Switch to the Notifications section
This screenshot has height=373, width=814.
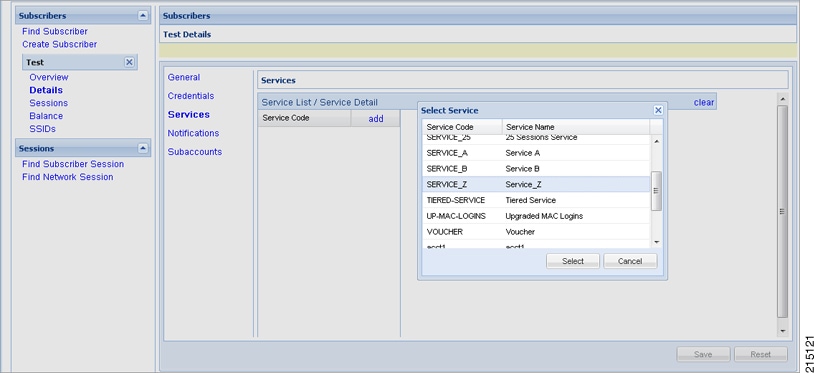click(193, 133)
